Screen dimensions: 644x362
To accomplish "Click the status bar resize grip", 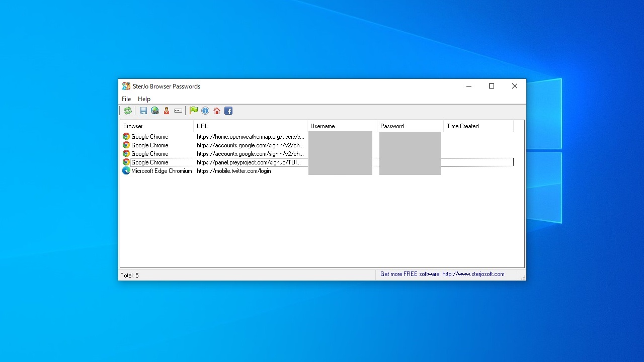I will (x=523, y=278).
